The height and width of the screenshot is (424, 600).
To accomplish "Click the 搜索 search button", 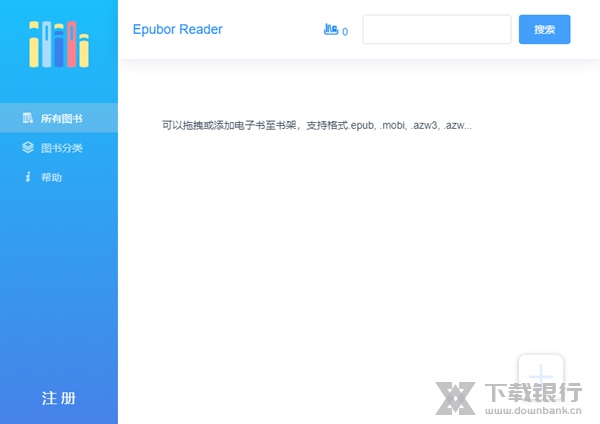I will tap(545, 29).
